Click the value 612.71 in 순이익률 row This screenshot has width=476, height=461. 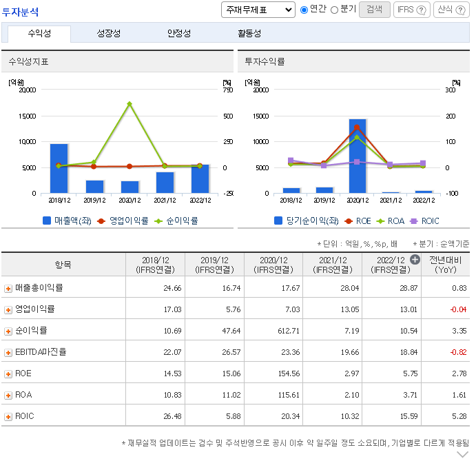(289, 331)
